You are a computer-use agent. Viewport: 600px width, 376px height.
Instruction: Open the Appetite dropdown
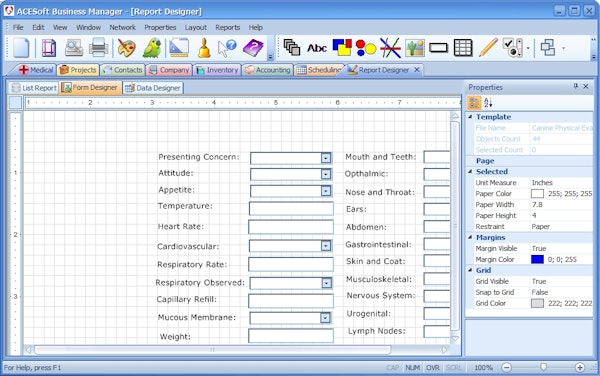pyautogui.click(x=326, y=190)
